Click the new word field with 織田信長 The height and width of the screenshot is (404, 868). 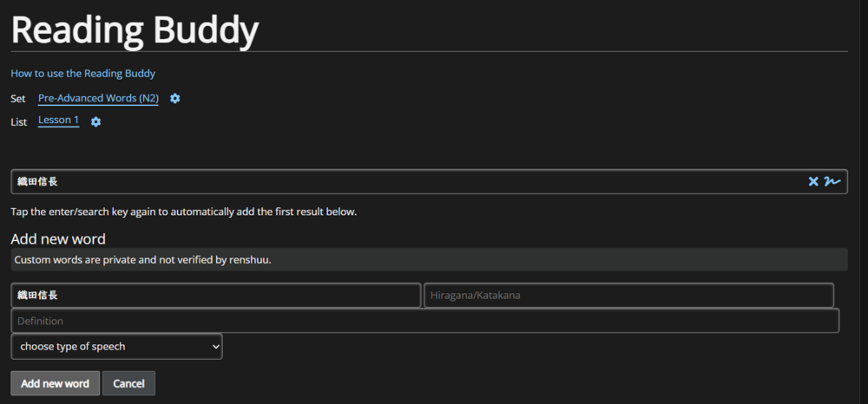coord(215,295)
